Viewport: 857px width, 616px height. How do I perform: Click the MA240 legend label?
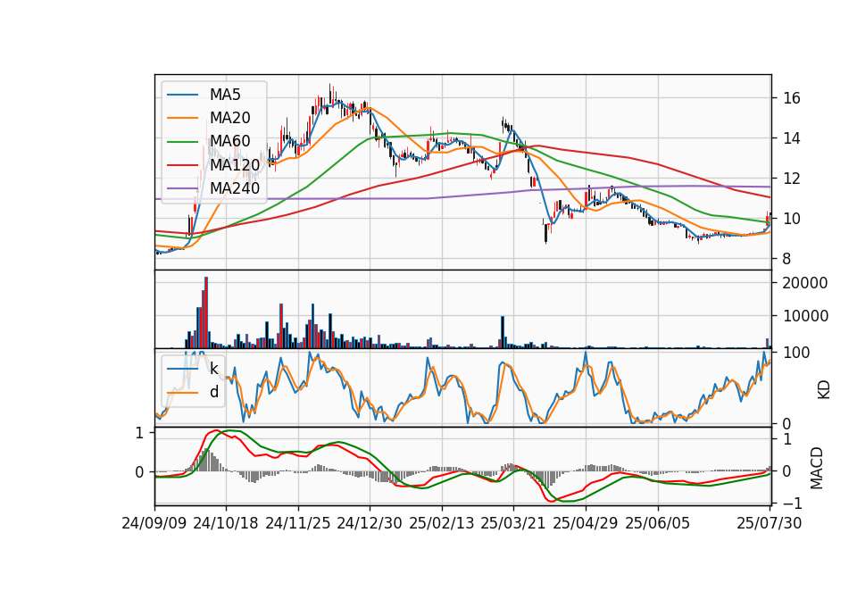[235, 188]
